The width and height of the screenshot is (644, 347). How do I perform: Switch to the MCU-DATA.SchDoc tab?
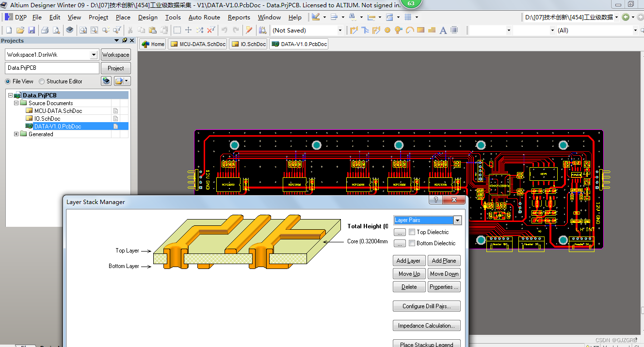pyautogui.click(x=198, y=44)
